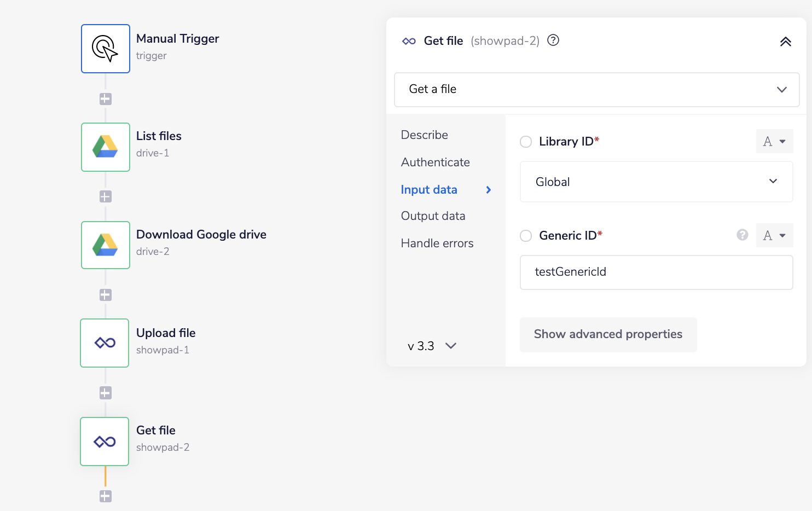Screen dimensions: 812x511
Task: Open Library ID type selector dropdown
Action: click(774, 142)
